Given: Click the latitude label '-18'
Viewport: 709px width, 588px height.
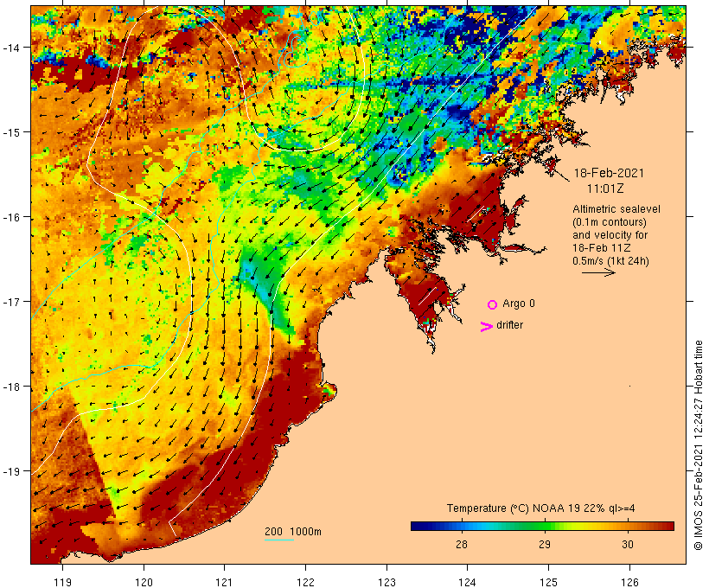Looking at the screenshot, I should pyautogui.click(x=10, y=387).
